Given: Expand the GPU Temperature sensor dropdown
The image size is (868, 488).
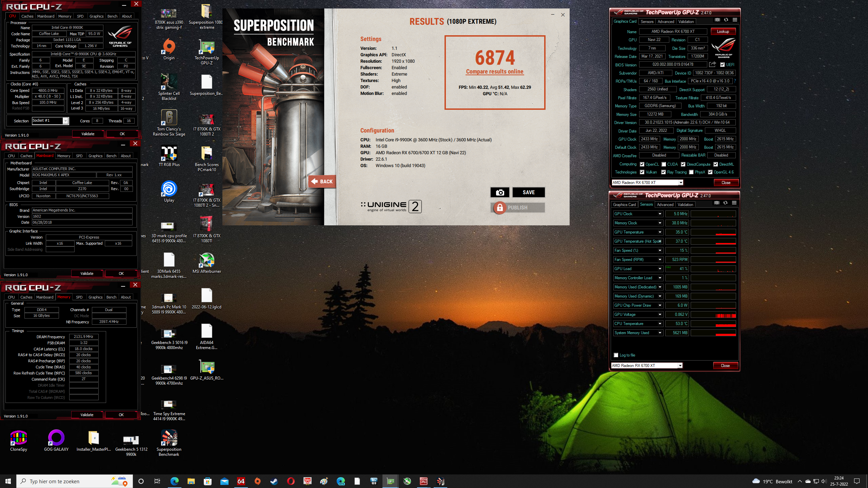Looking at the screenshot, I should [x=660, y=232].
